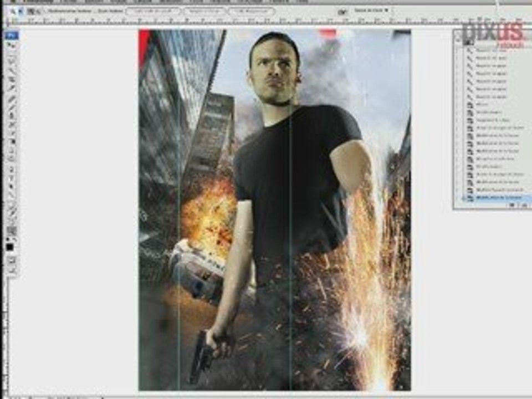Click the Print Size button
The height and width of the screenshot is (399, 532).
pyautogui.click(x=252, y=11)
